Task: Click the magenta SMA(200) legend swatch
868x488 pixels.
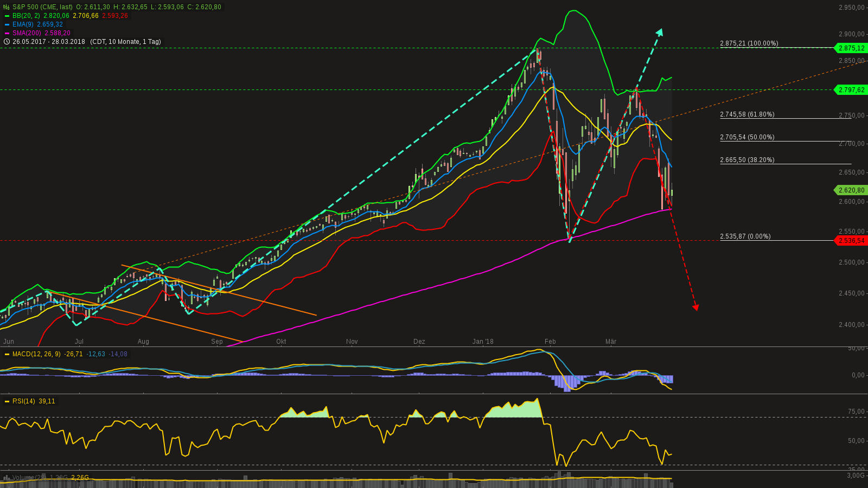Action: pyautogui.click(x=7, y=33)
